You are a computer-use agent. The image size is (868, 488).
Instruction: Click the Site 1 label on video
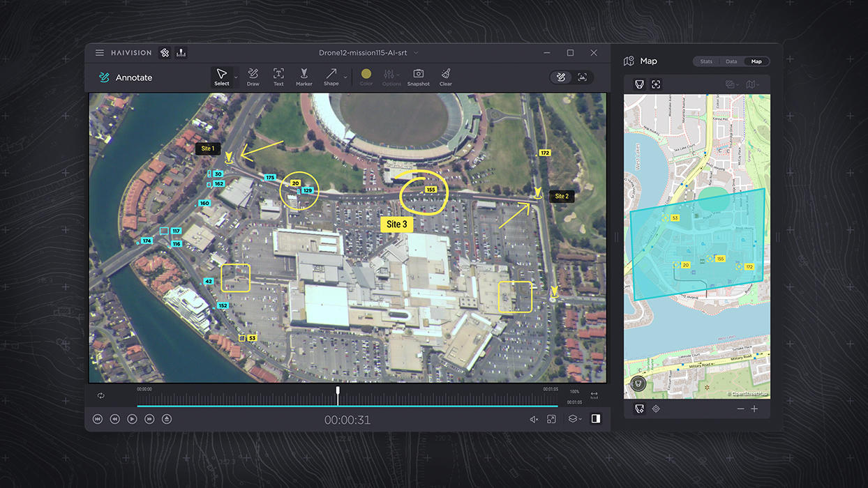click(208, 148)
